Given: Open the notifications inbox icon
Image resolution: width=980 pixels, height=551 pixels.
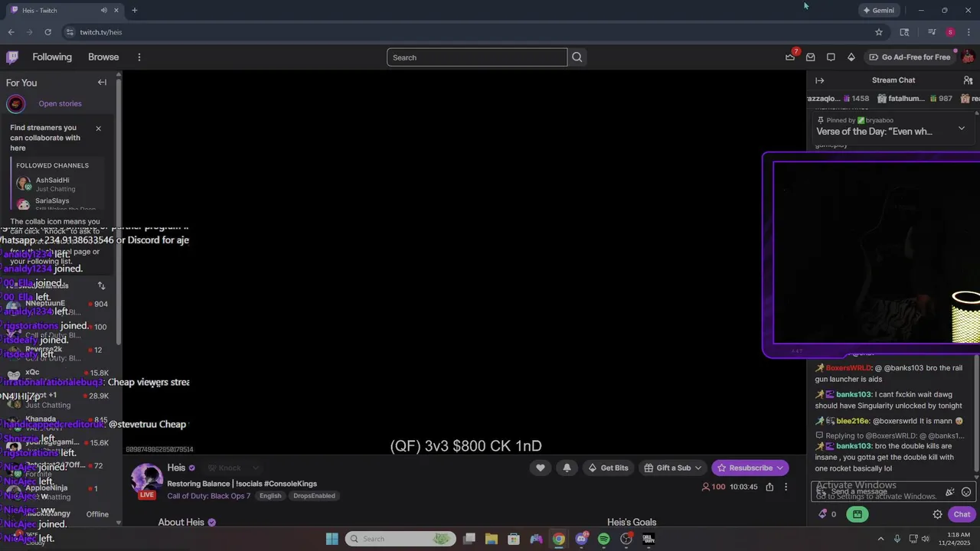Looking at the screenshot, I should [x=810, y=57].
